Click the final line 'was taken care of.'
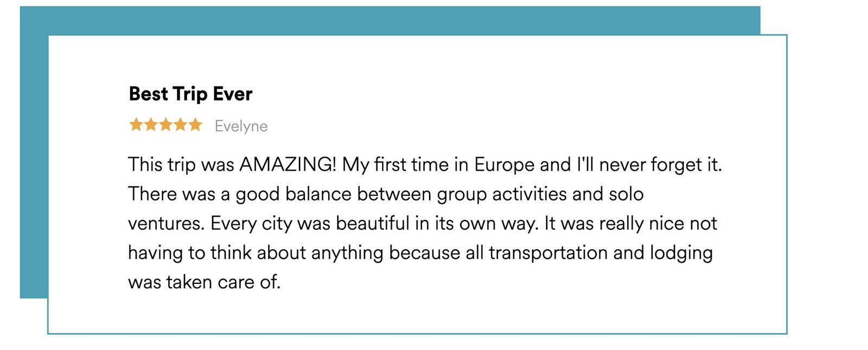868x350 pixels. coord(204,282)
